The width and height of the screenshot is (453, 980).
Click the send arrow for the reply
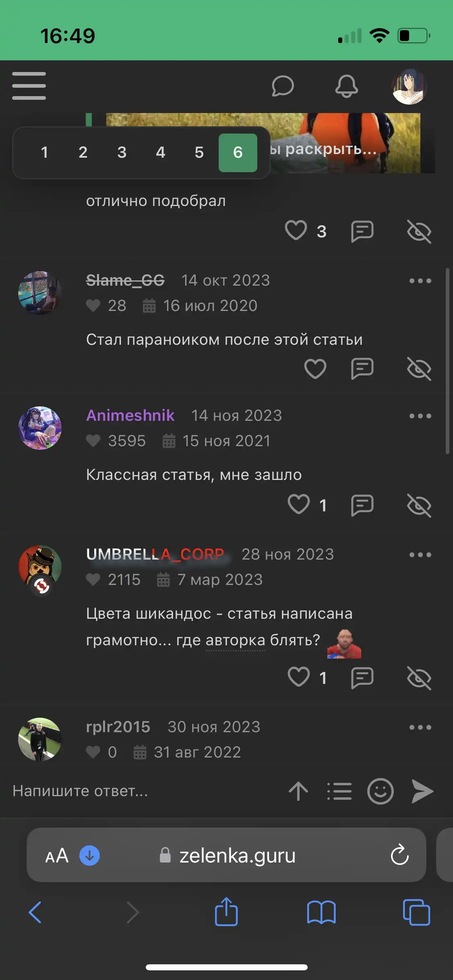(422, 791)
